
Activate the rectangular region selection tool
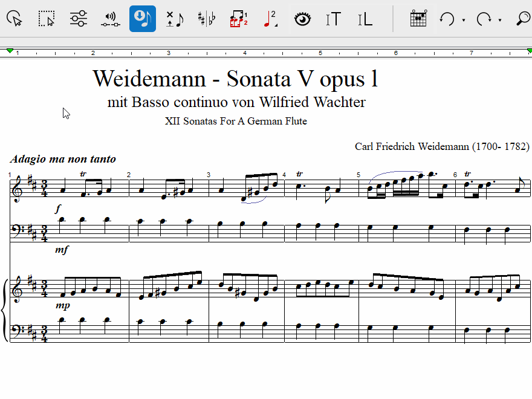46,19
